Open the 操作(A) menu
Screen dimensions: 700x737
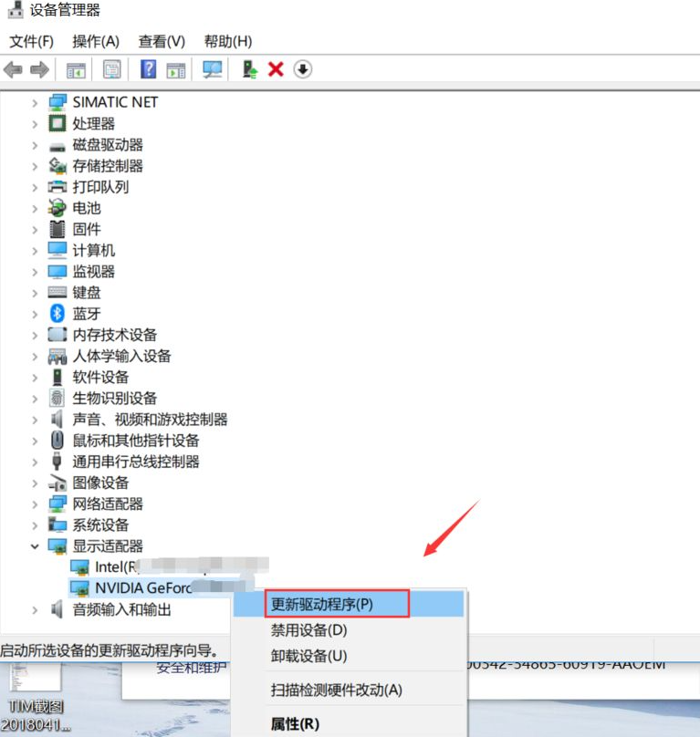[x=96, y=41]
